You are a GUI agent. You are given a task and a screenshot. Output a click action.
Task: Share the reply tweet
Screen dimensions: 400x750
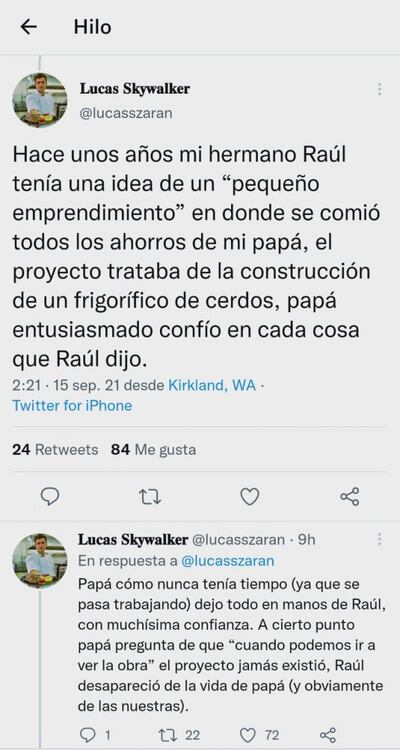tap(328, 735)
